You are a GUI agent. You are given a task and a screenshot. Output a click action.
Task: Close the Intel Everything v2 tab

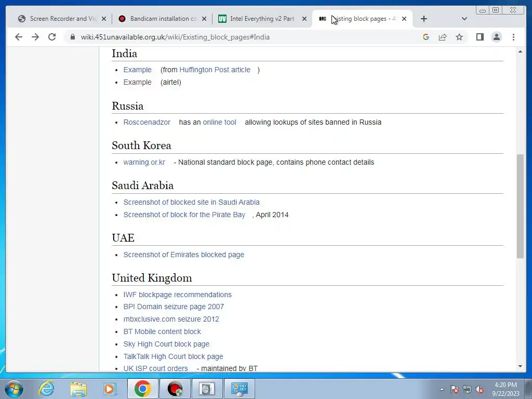[304, 19]
